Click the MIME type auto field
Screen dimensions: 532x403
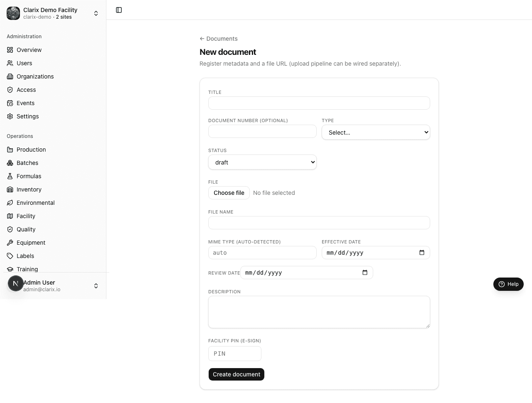(262, 253)
